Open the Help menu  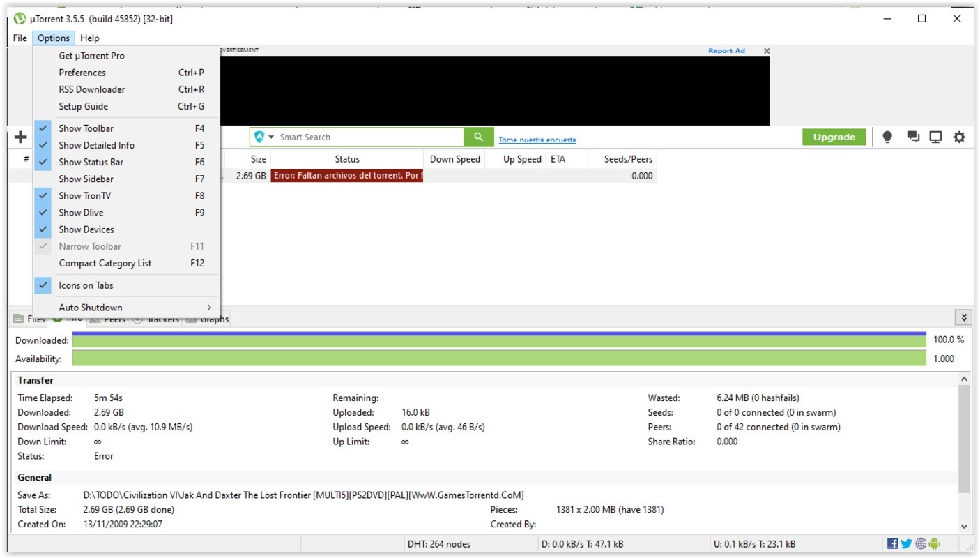89,38
